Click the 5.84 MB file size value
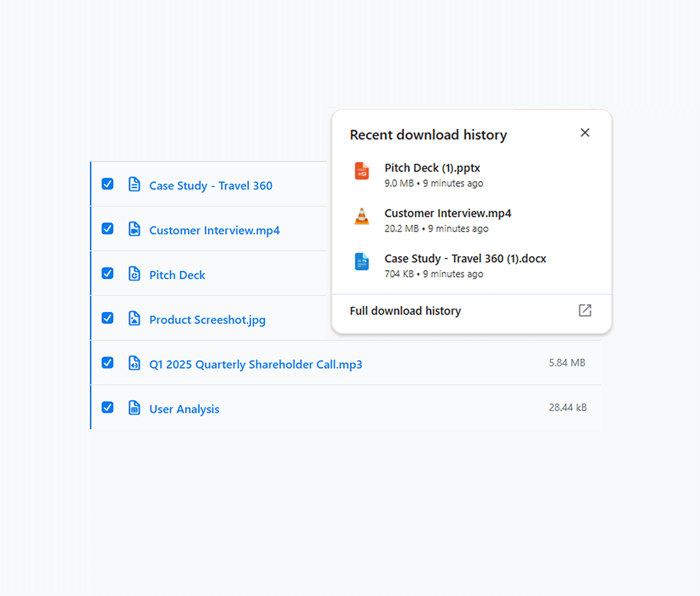This screenshot has height=596, width=700. pos(567,363)
